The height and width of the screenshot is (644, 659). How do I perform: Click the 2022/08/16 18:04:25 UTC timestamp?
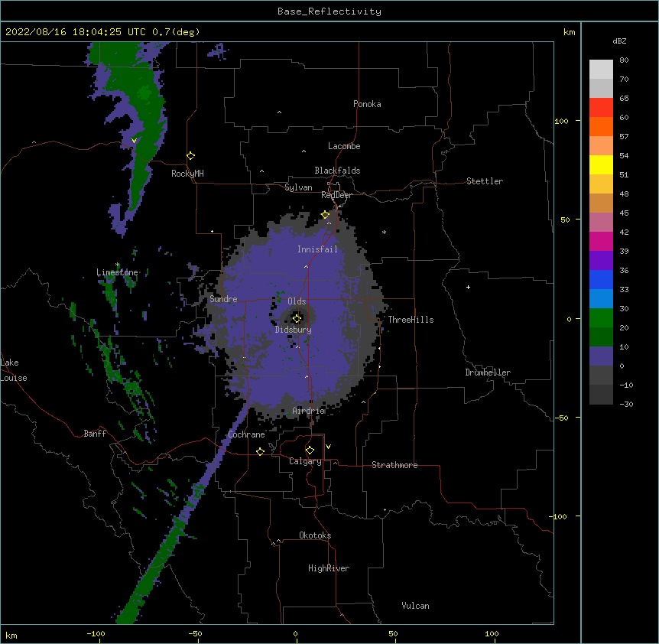click(x=76, y=32)
